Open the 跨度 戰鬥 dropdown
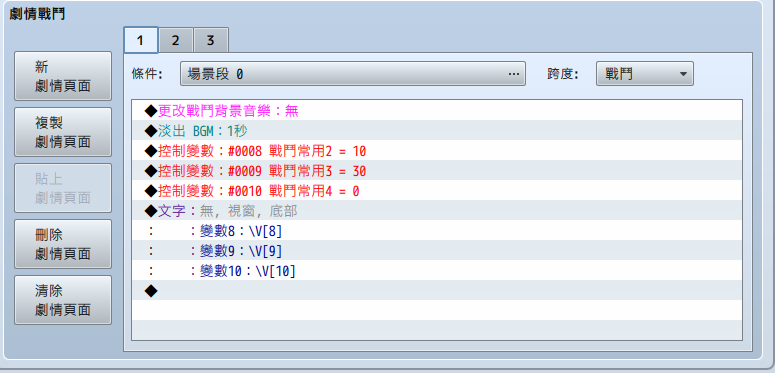This screenshot has width=775, height=373. click(645, 74)
